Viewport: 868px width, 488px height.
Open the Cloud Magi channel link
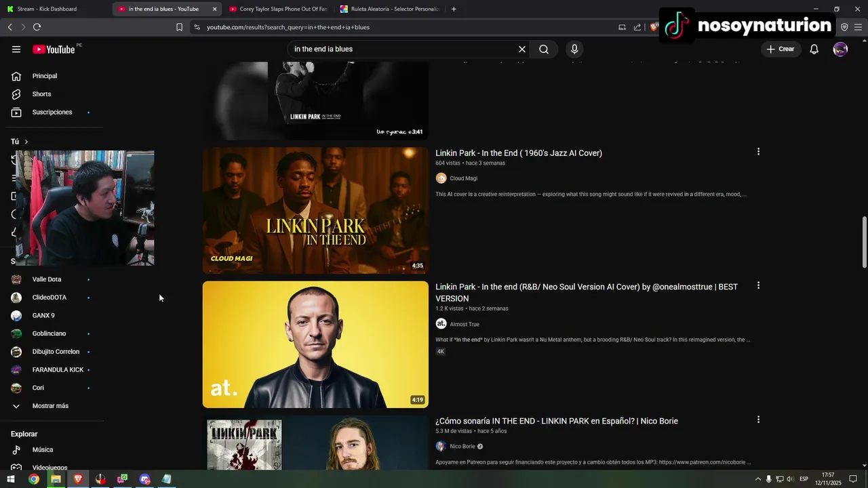point(464,178)
